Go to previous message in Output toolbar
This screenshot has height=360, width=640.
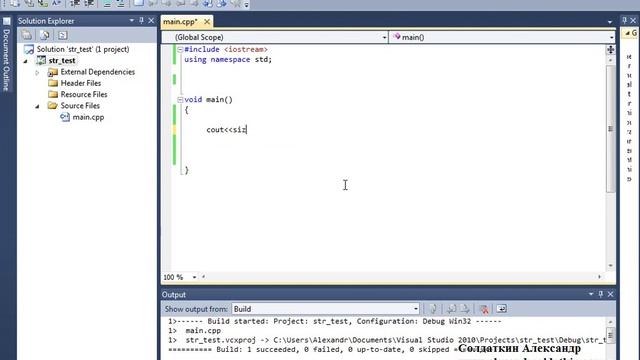(x=451, y=309)
